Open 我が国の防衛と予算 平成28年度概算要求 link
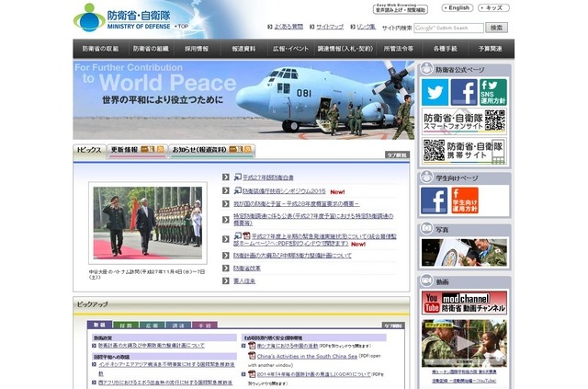The height and width of the screenshot is (389, 588). [296, 204]
